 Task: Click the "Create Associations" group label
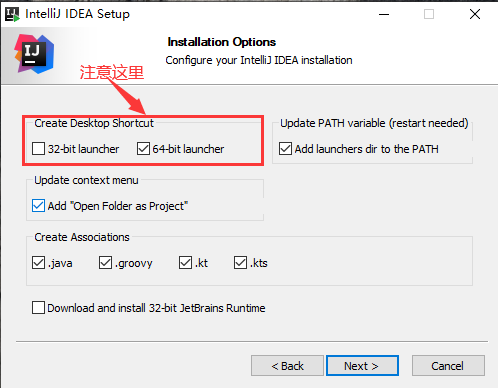tap(82, 237)
